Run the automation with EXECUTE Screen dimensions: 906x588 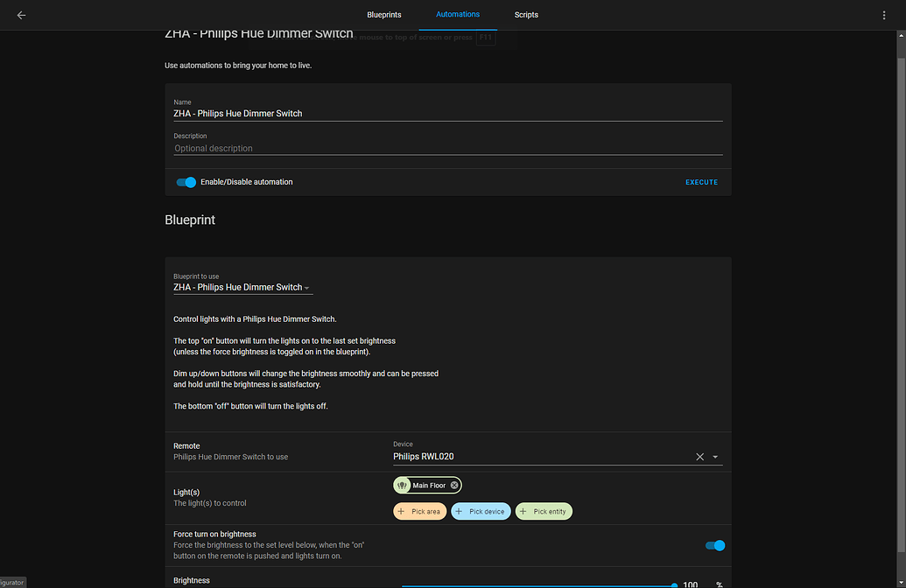[701, 182]
